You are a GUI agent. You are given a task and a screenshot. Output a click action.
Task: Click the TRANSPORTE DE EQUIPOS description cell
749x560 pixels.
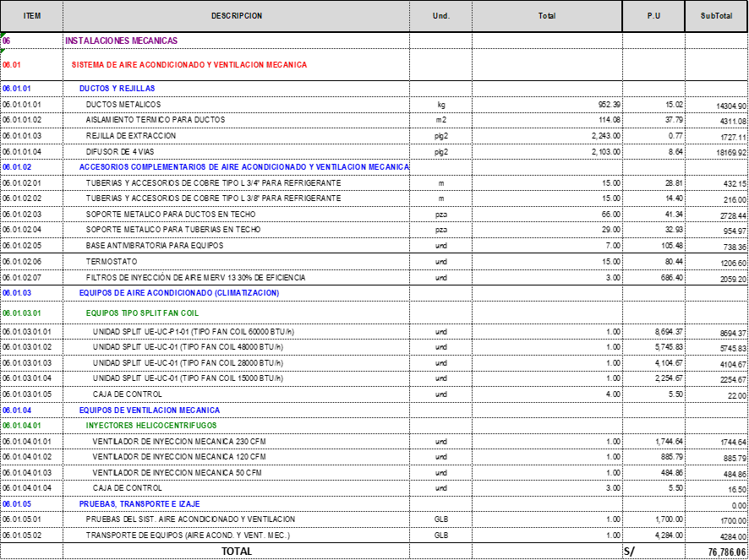coord(188,536)
